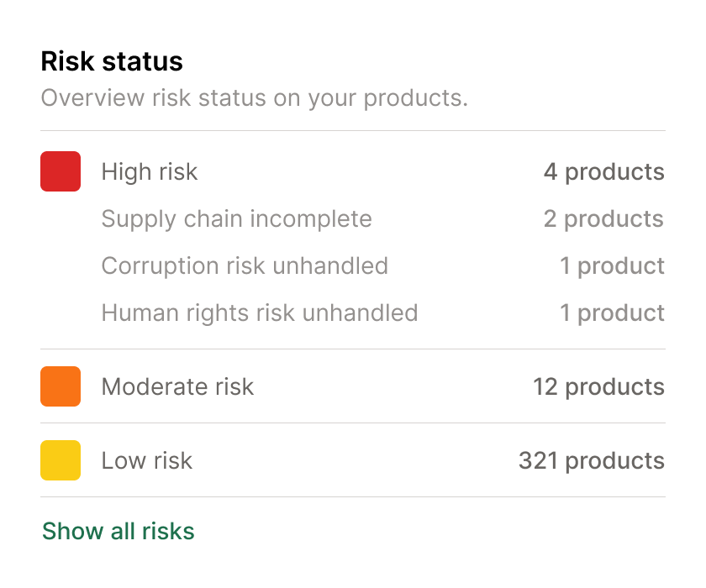Click the Risk status heading

(112, 61)
